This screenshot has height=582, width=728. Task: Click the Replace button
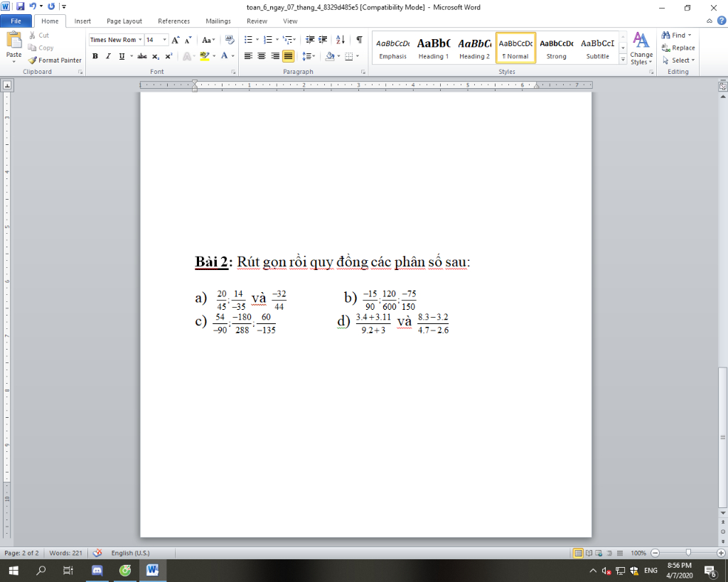[x=678, y=48]
